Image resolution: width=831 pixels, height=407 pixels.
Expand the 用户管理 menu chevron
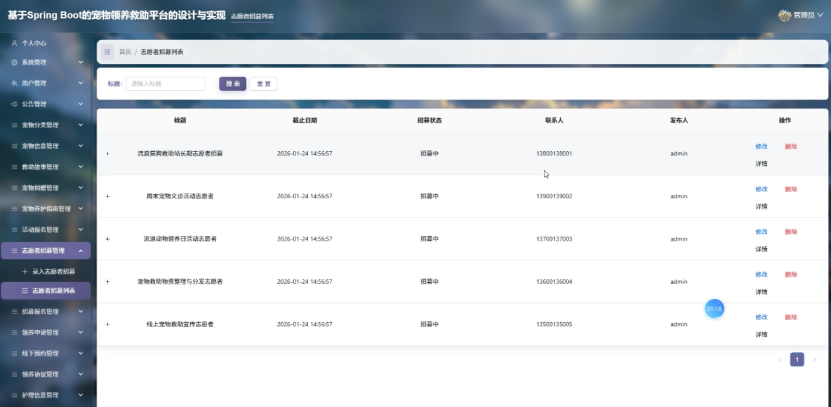coord(81,83)
